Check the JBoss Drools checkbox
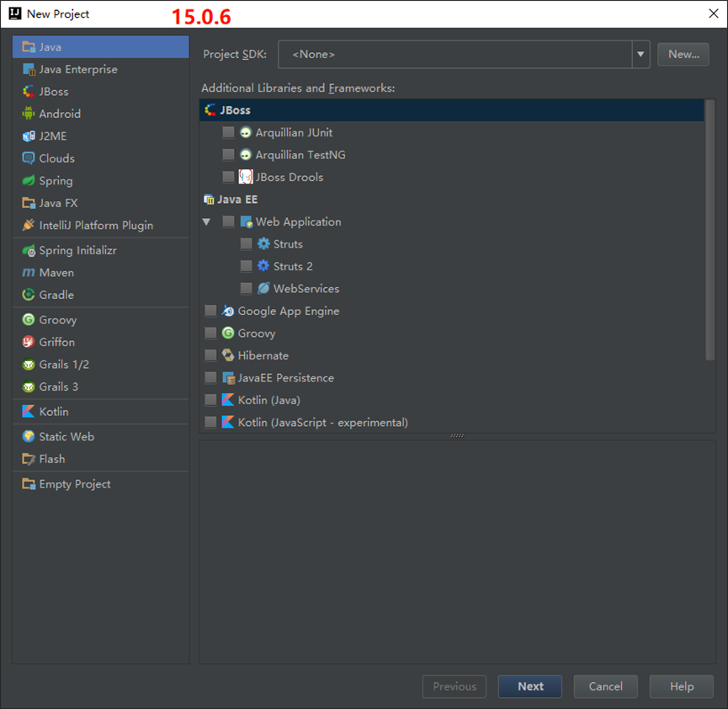 (x=228, y=177)
